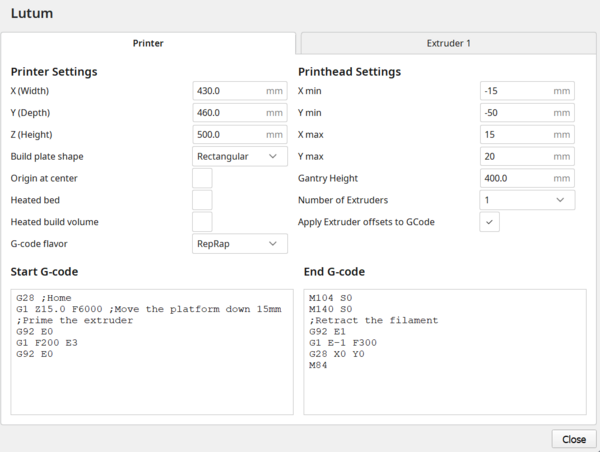Enable the Origin at center checkbox
Viewport: 600px width, 452px height.
[x=202, y=178]
